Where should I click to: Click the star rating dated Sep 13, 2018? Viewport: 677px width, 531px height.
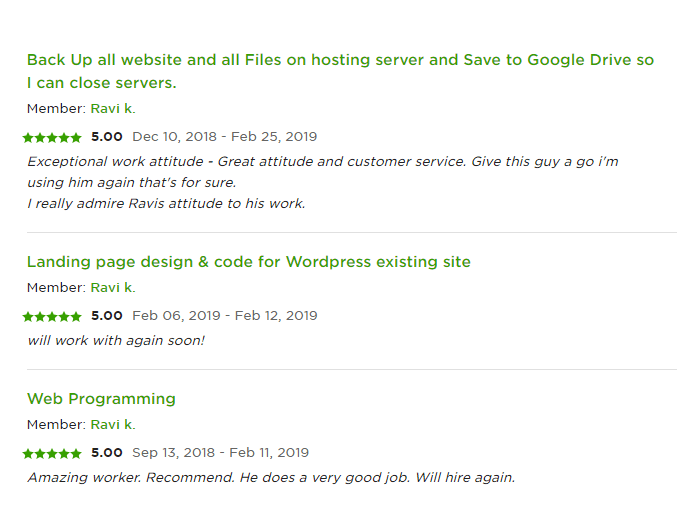click(x=52, y=454)
